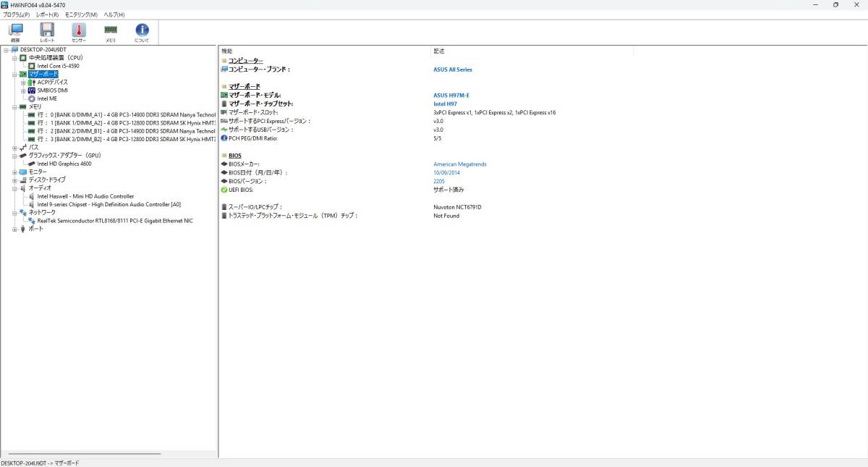Expand the ディスク・ドライブ node
Viewport: 868px width, 467px height.
click(14, 180)
